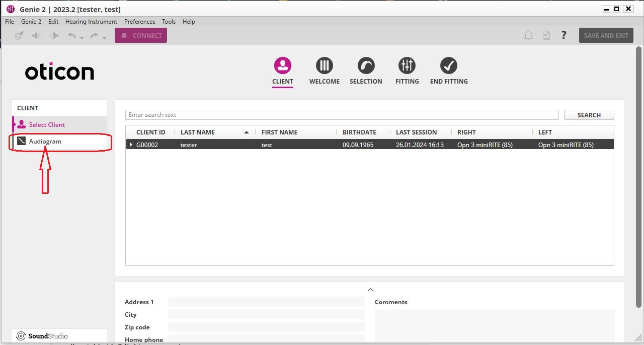The width and height of the screenshot is (644, 345).
Task: Maximize the Genie 2 window
Action: (x=617, y=9)
